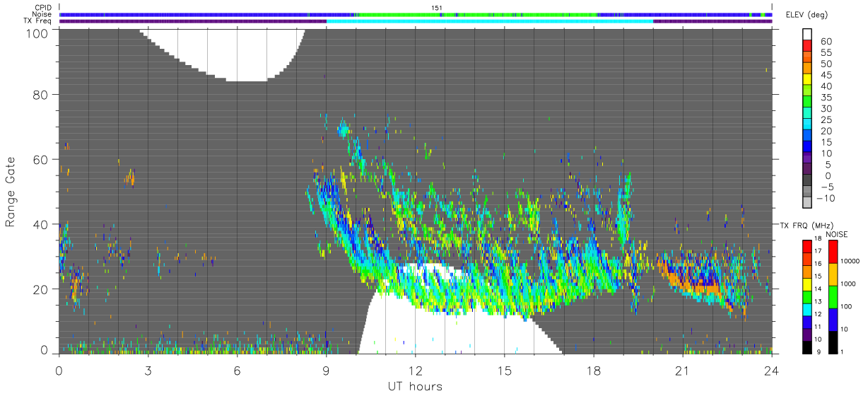Pick the black 9–10 MHz TX FRQ swatch
Viewport: 868px width, 401px height.
click(807, 347)
